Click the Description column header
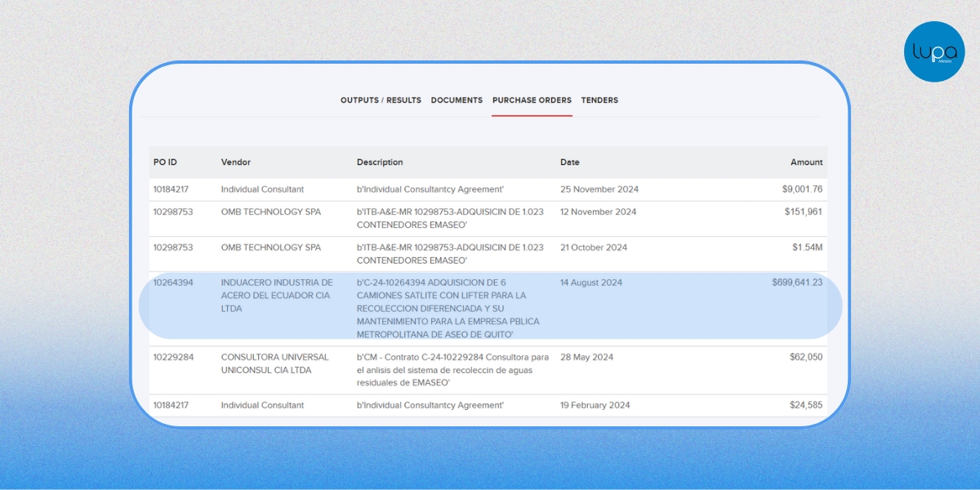The image size is (980, 490). point(380,163)
